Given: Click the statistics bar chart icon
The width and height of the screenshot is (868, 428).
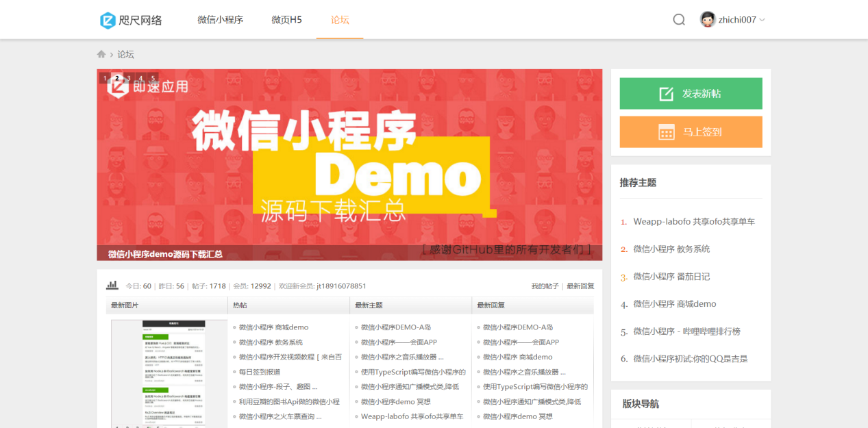Looking at the screenshot, I should 112,286.
